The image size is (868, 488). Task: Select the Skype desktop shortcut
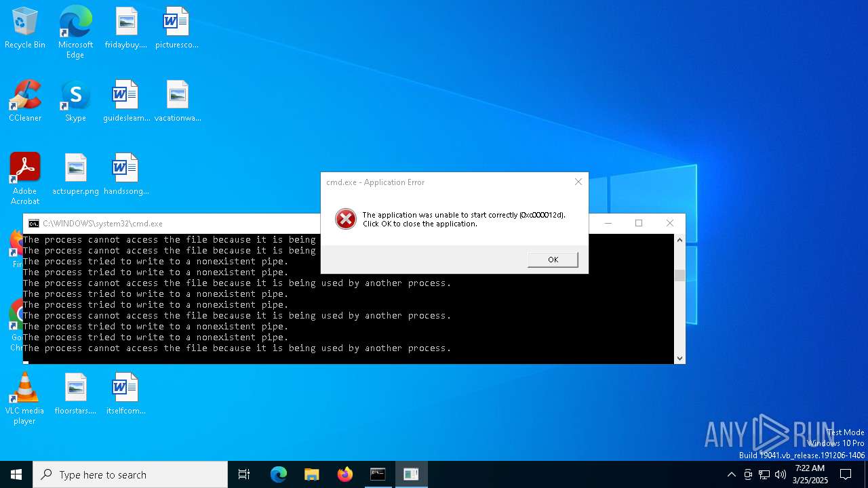pos(75,102)
